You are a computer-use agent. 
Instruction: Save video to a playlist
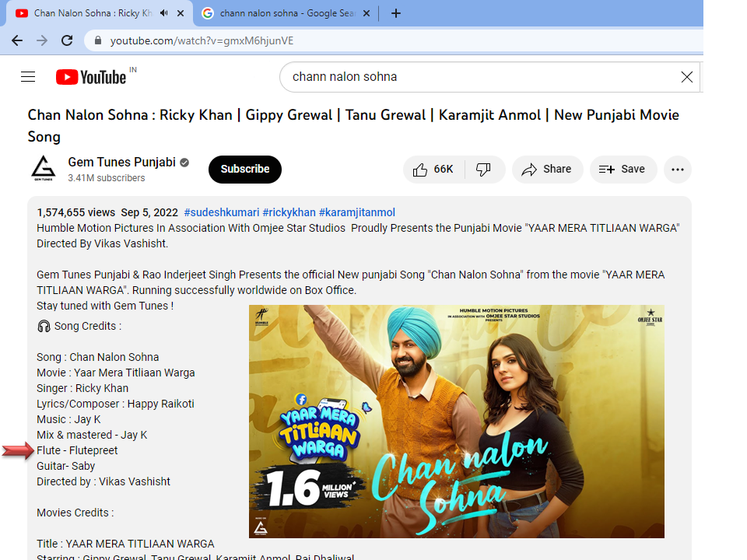[622, 170]
